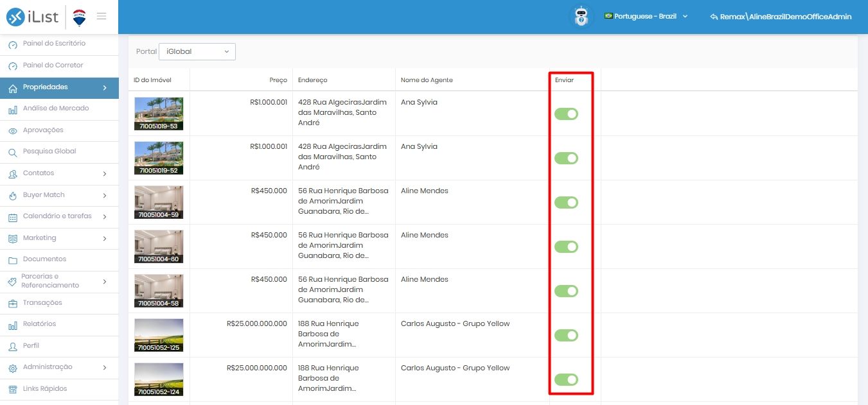Viewport: 868px width, 405px height.
Task: Open property thumbnail 710051004-59
Action: tap(159, 202)
